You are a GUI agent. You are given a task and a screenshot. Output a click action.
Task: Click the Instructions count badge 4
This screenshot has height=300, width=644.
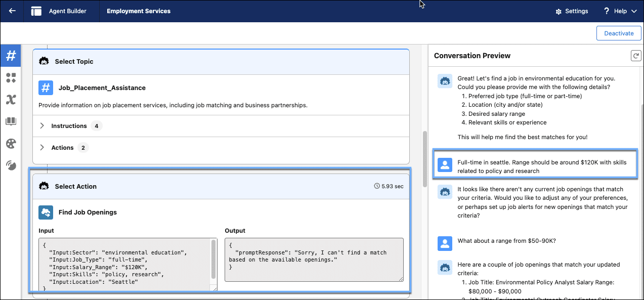(x=97, y=126)
